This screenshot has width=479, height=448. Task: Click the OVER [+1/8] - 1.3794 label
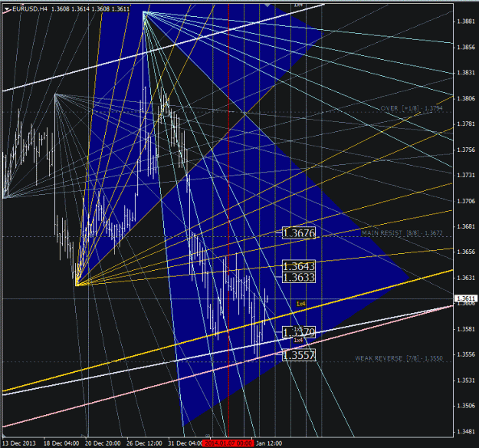[x=412, y=108]
